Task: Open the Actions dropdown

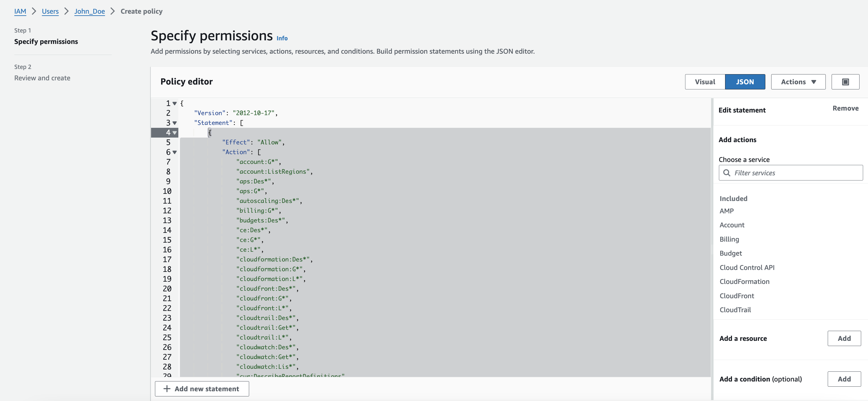Action: (798, 82)
